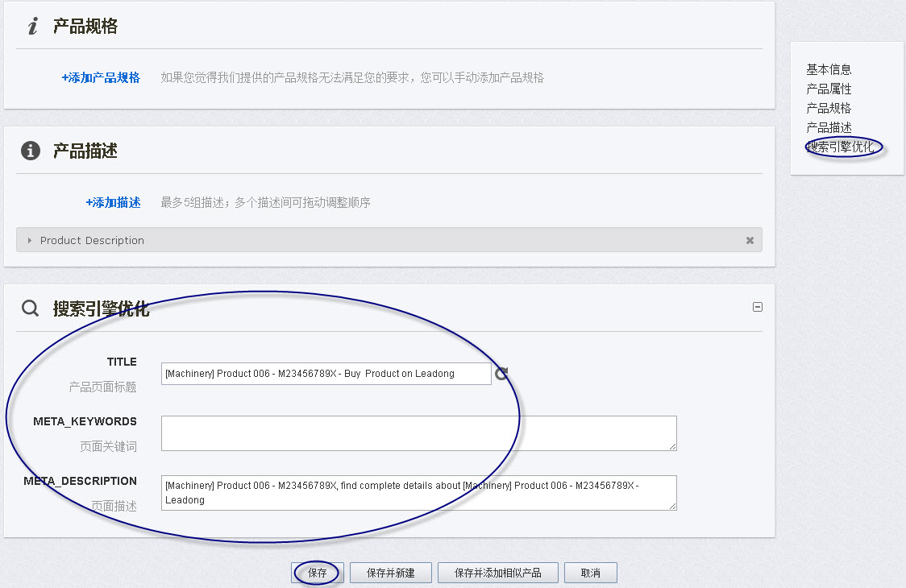Click the 取消 button

(590, 572)
